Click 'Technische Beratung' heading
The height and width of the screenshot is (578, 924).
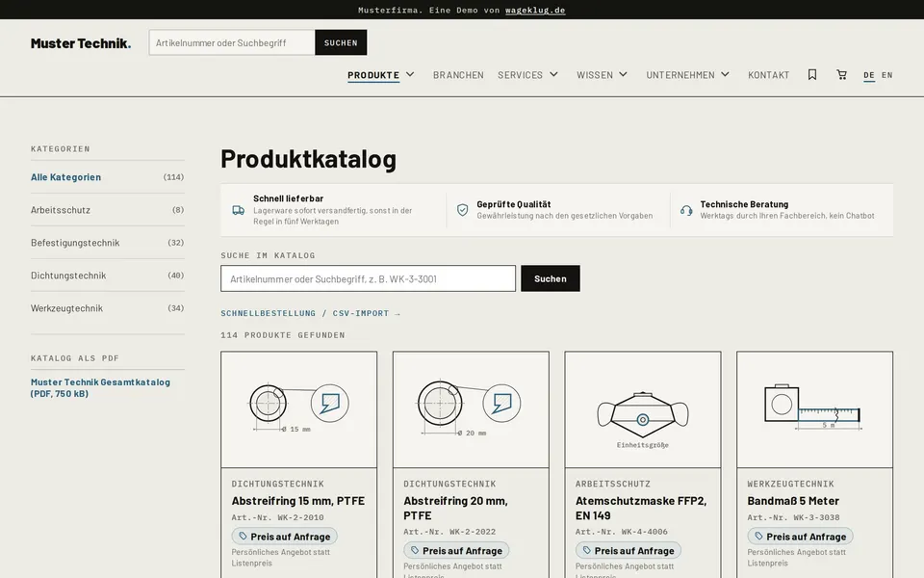pos(744,204)
